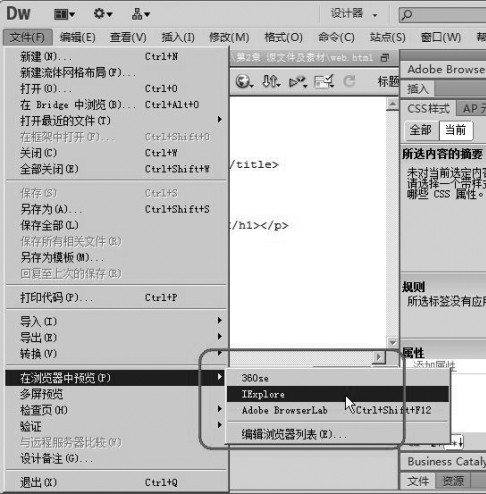This screenshot has width=486, height=494.
Task: Switch to the CSS样式 tab
Action: [428, 109]
